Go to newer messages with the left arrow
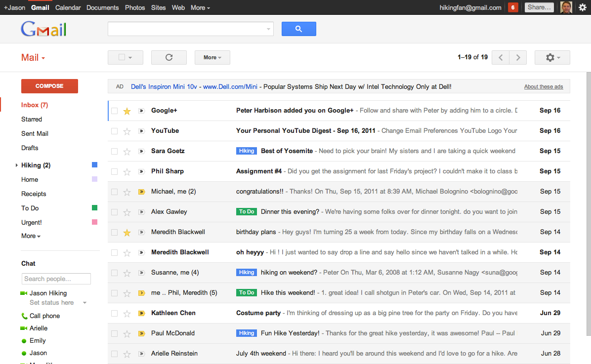This screenshot has height=364, width=591. click(x=501, y=57)
